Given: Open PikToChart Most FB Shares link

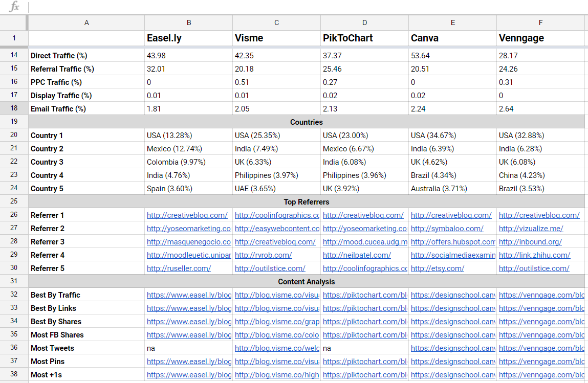Looking at the screenshot, I should (x=365, y=334).
